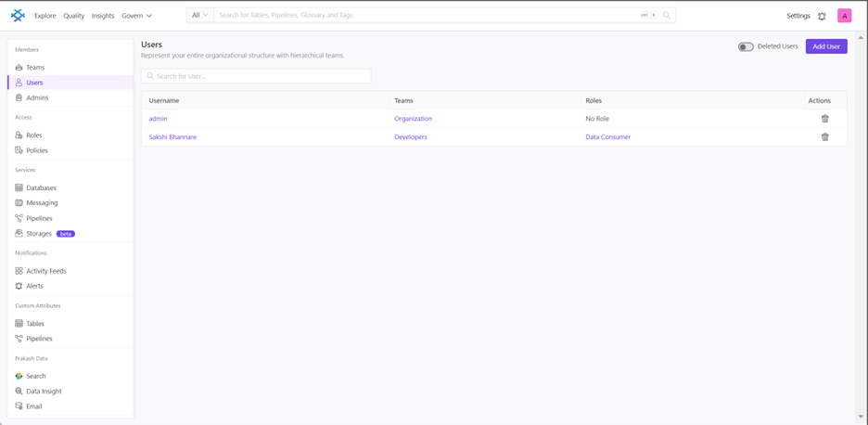
Task: Click the OpenMetadata logo icon
Action: [x=18, y=16]
